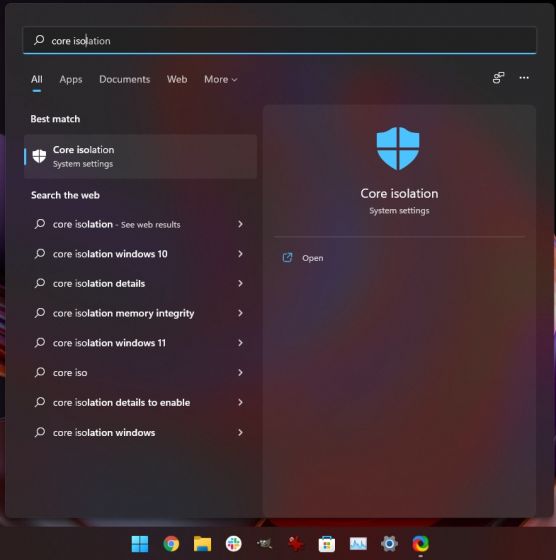Expand arrow for core isolation windows 10
The height and width of the screenshot is (560, 556).
coord(240,254)
